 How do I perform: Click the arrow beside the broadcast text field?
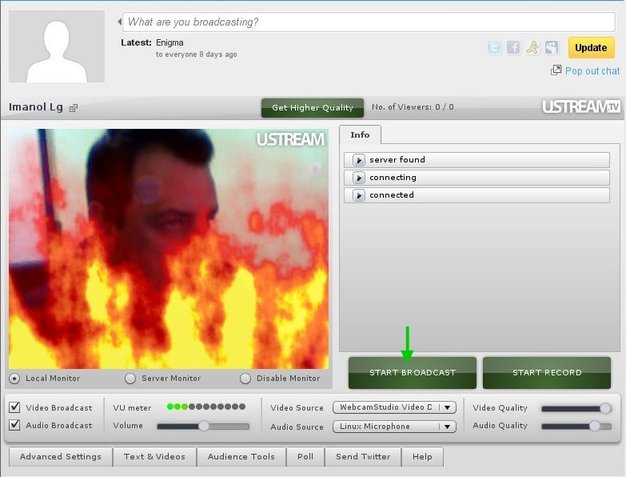click(119, 22)
